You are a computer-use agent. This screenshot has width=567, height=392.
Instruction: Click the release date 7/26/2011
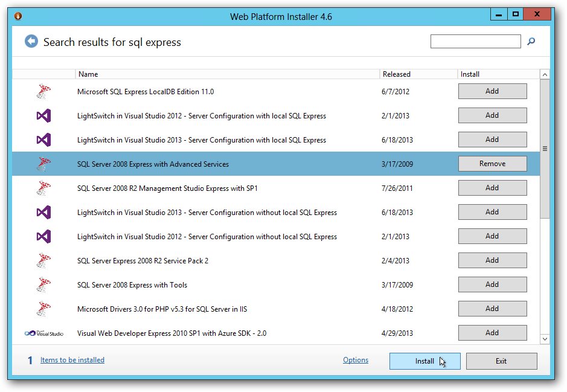pos(397,188)
